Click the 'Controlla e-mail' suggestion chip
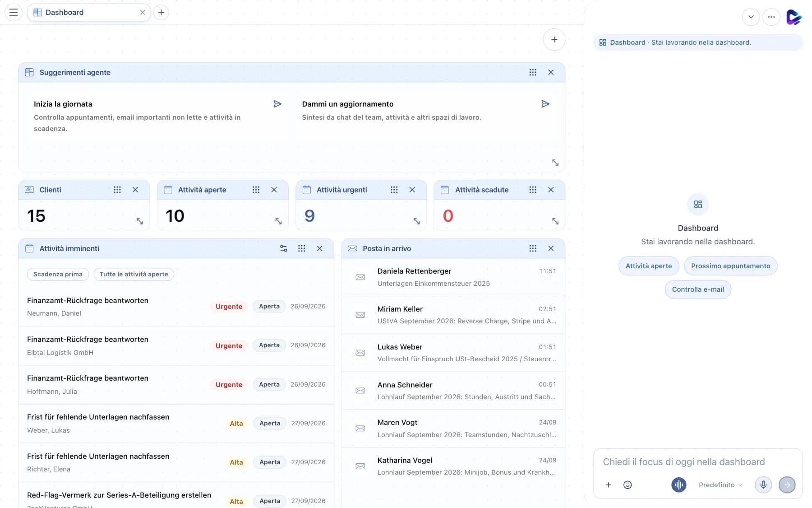The height and width of the screenshot is (508, 812). coord(698,289)
